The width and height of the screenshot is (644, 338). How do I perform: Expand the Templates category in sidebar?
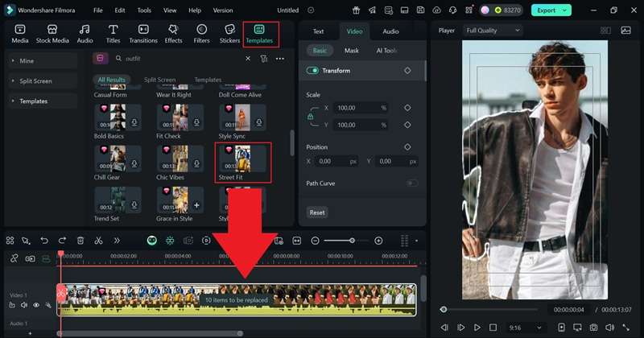43,101
